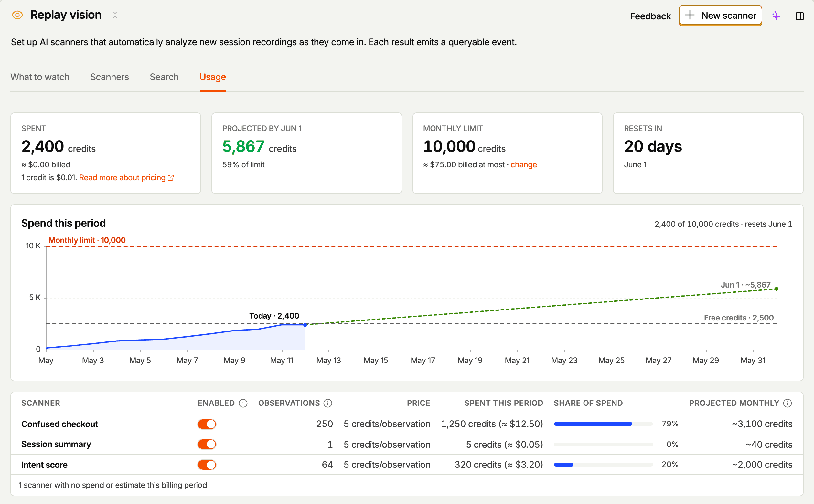Toggle the side panel layout icon
This screenshot has width=814, height=504.
point(799,16)
